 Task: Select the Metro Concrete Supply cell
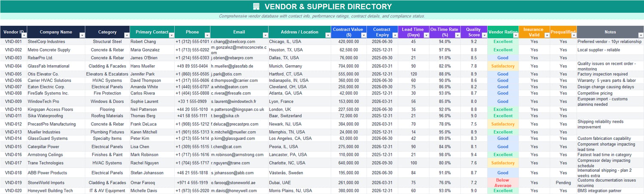coord(56,50)
